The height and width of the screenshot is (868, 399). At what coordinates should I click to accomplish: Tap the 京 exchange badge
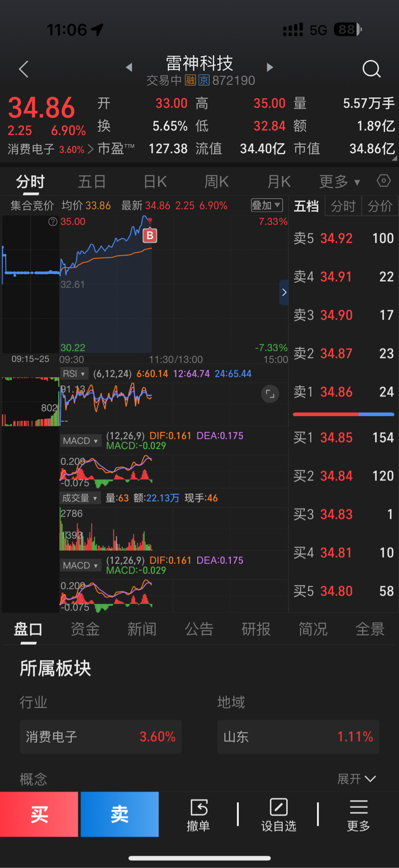pos(204,80)
